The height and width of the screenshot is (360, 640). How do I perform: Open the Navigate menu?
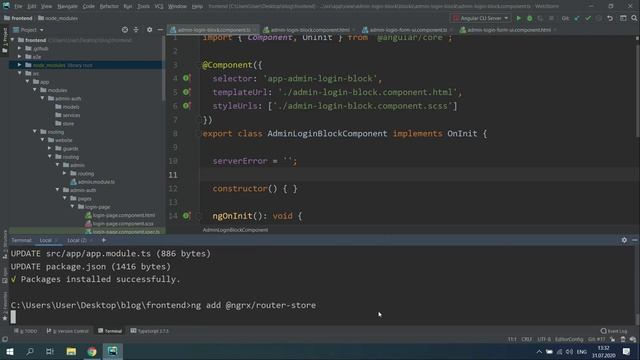tap(67, 7)
